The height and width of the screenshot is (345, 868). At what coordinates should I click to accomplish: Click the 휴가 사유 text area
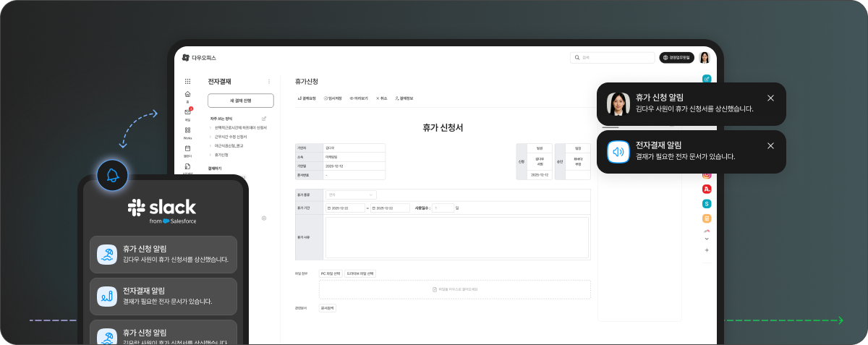(x=457, y=238)
